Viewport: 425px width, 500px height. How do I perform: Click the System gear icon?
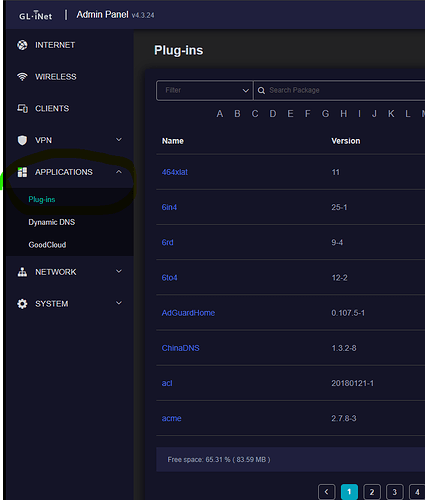point(22,304)
